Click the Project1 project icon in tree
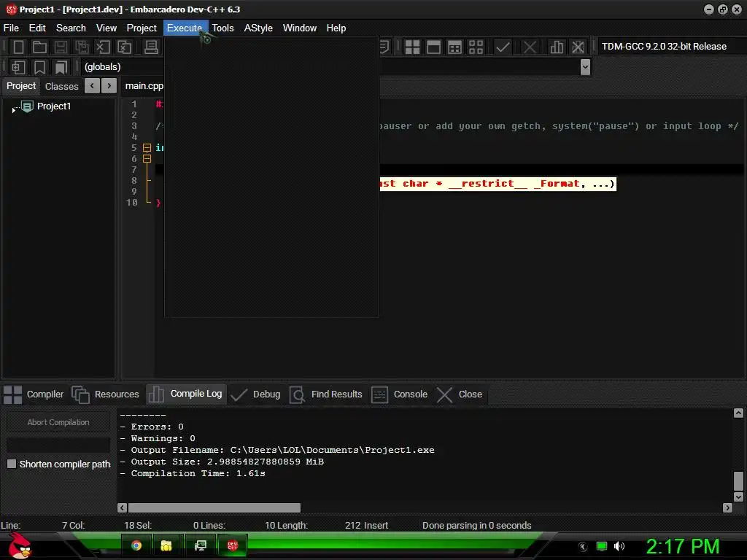The width and height of the screenshot is (747, 560). point(28,106)
